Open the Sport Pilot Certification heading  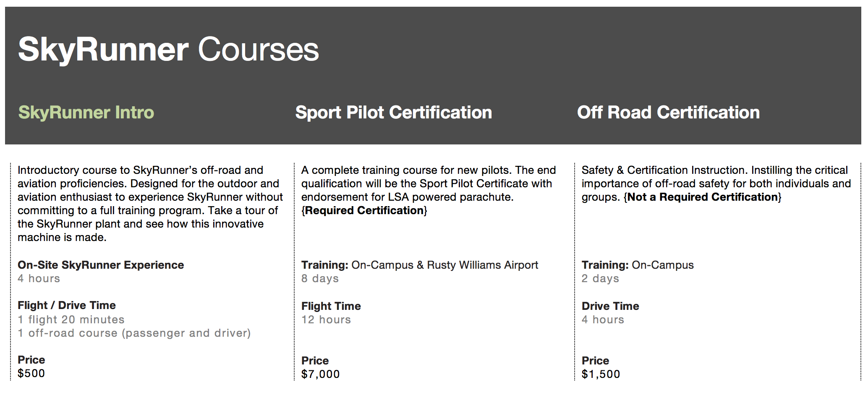click(x=393, y=113)
